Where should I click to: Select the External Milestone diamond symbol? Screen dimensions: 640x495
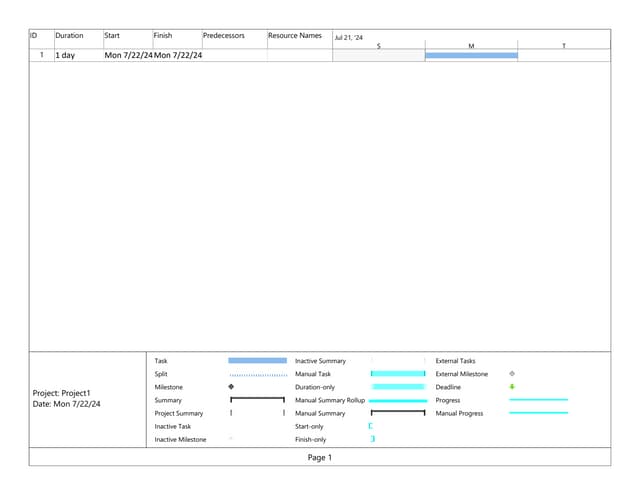(512, 373)
